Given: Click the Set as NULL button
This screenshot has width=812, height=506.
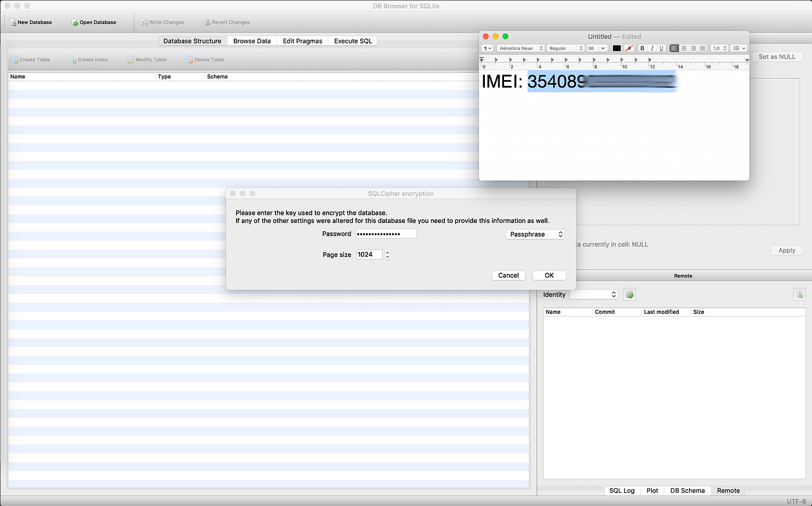Looking at the screenshot, I should point(777,57).
